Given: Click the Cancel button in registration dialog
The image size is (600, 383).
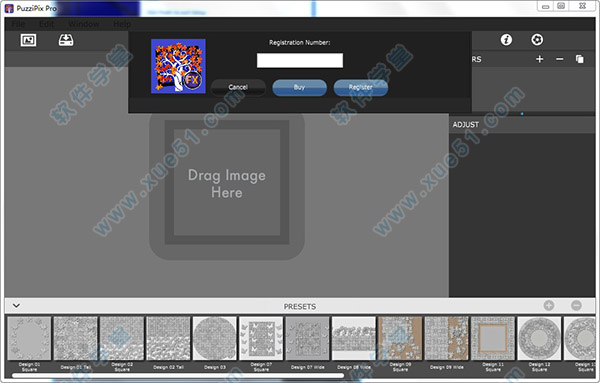Looking at the screenshot, I should (x=238, y=87).
